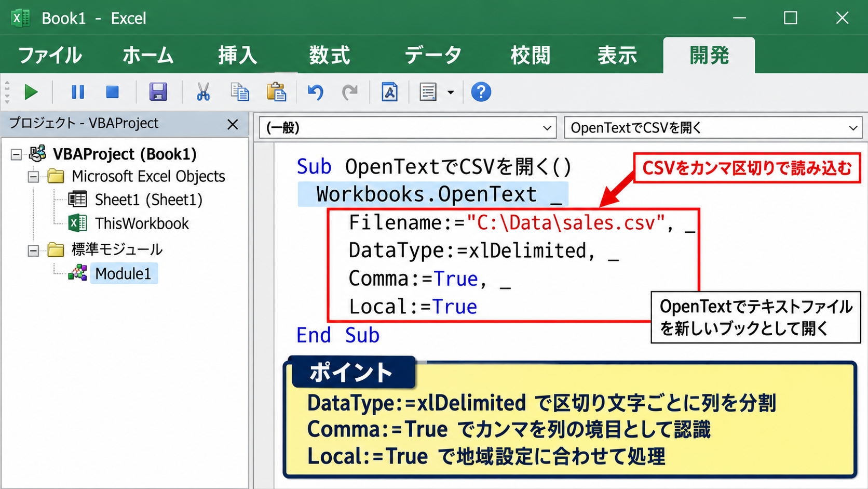Image resolution: width=868 pixels, height=489 pixels.
Task: Click the clipboard paste icon
Action: 276,92
